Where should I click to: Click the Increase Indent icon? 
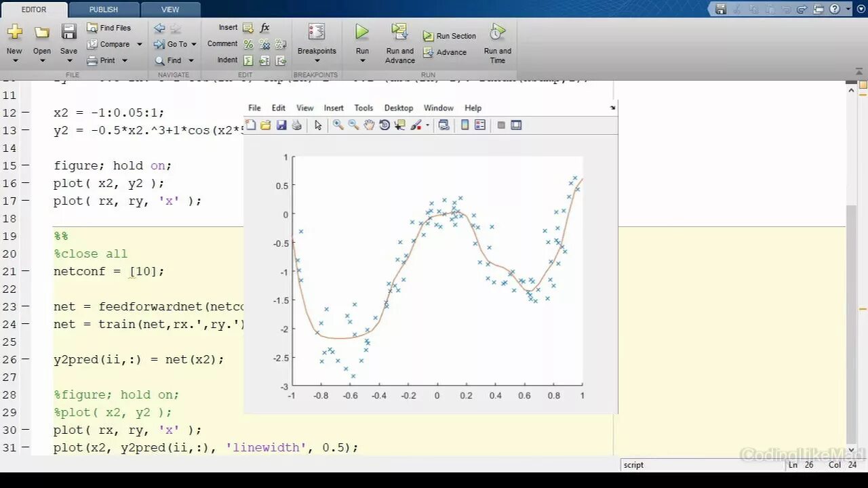coord(264,60)
